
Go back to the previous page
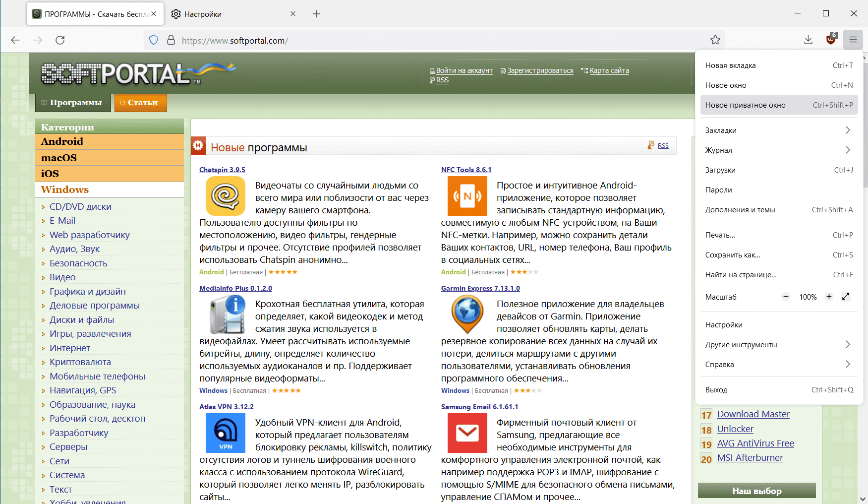click(15, 40)
